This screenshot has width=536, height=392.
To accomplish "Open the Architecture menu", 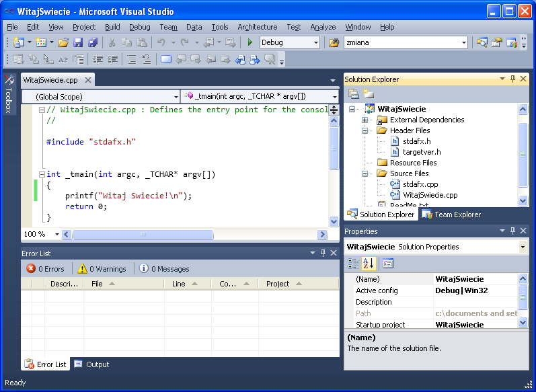I will tap(258, 27).
